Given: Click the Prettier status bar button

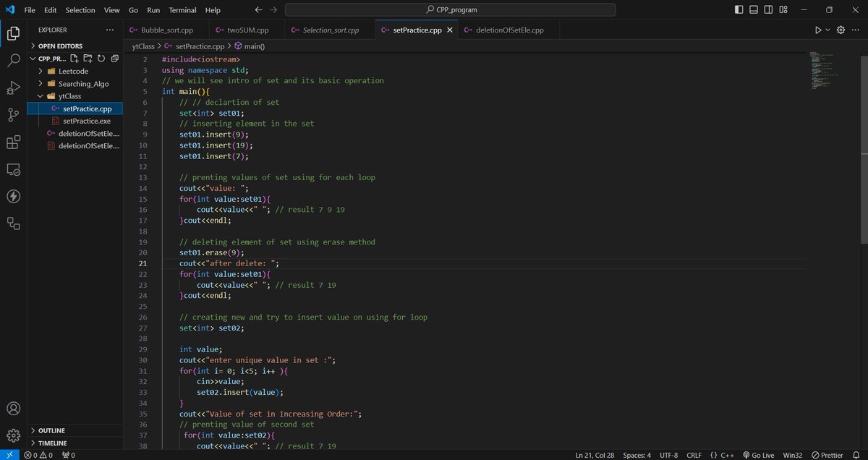Looking at the screenshot, I should pos(827,455).
